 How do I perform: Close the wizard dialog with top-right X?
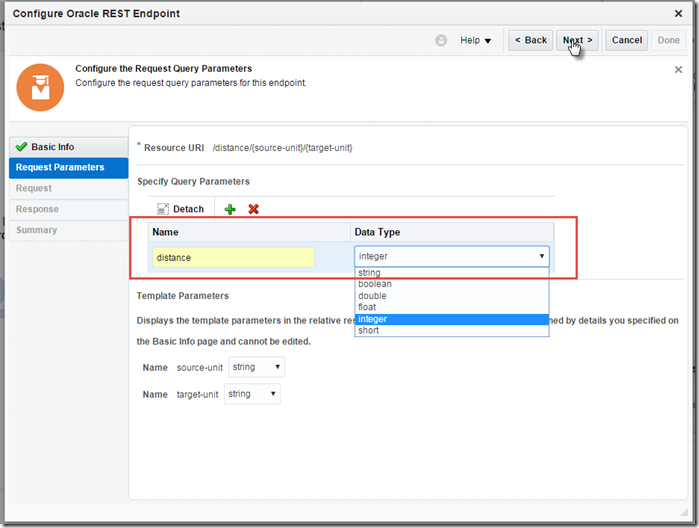click(679, 12)
